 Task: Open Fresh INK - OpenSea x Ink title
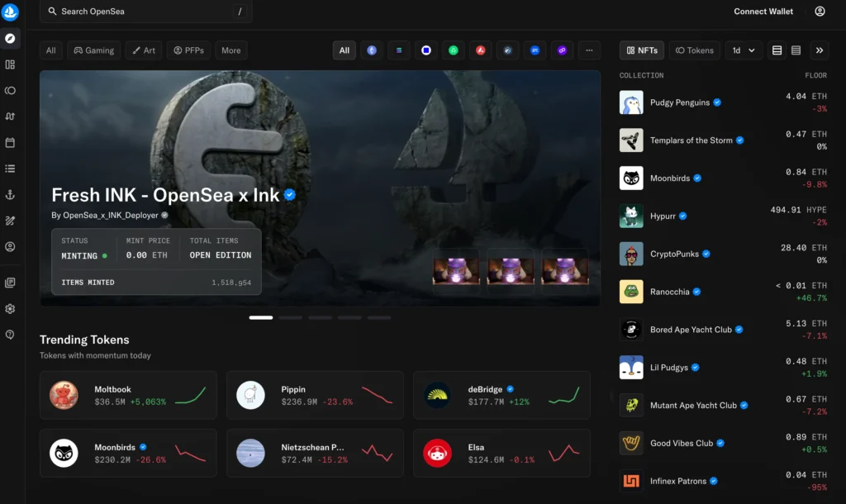(x=165, y=195)
